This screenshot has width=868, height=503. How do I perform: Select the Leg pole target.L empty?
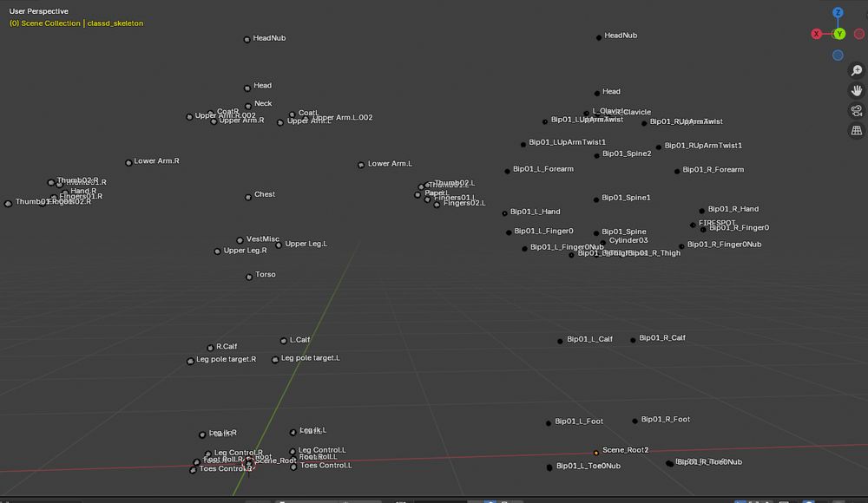click(275, 360)
